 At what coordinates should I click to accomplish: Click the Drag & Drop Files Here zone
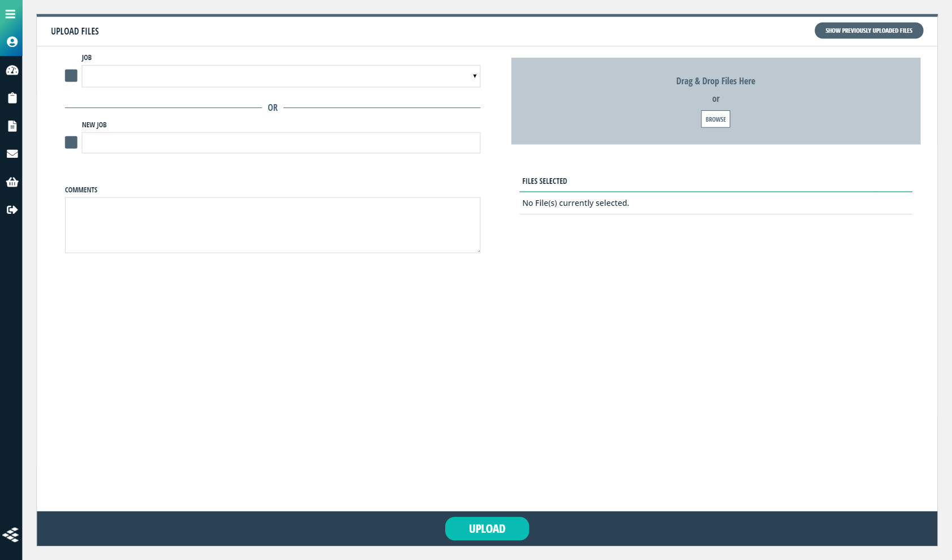716,101
